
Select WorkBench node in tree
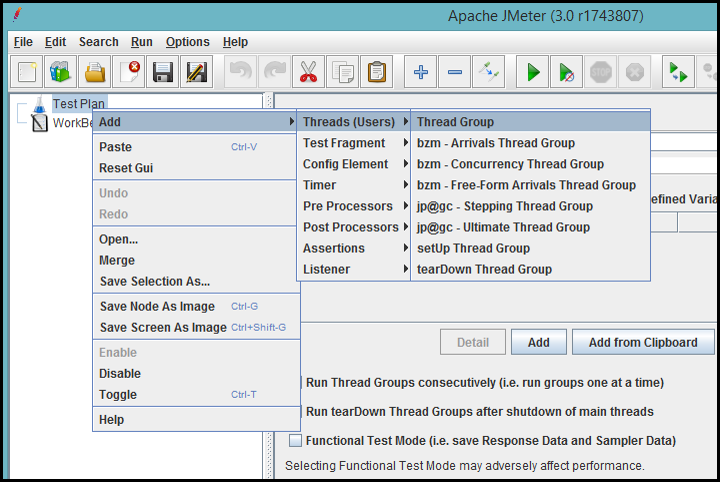[x=70, y=123]
